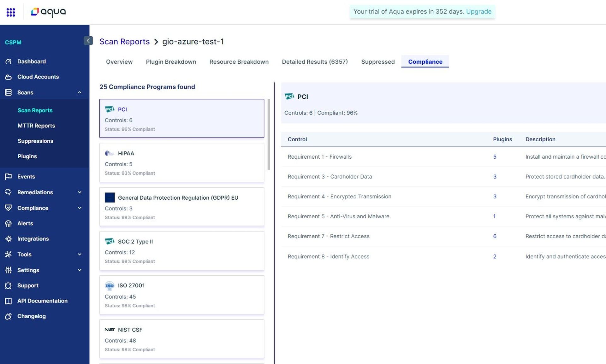Click NIST CSF 'Controls: 48' text
The height and width of the screenshot is (364, 606).
coord(120,341)
